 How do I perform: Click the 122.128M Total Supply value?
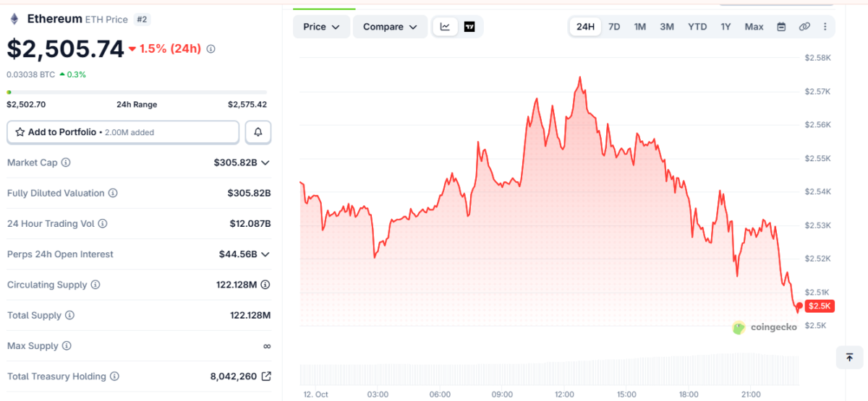(250, 316)
